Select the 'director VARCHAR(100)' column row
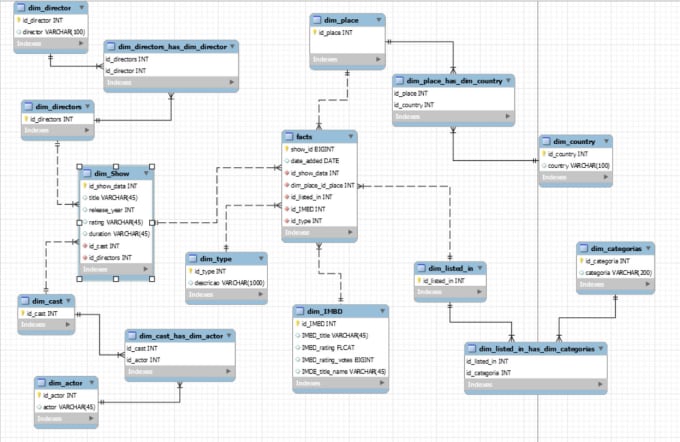Image resolution: width=680 pixels, height=442 pixels. coord(51,32)
